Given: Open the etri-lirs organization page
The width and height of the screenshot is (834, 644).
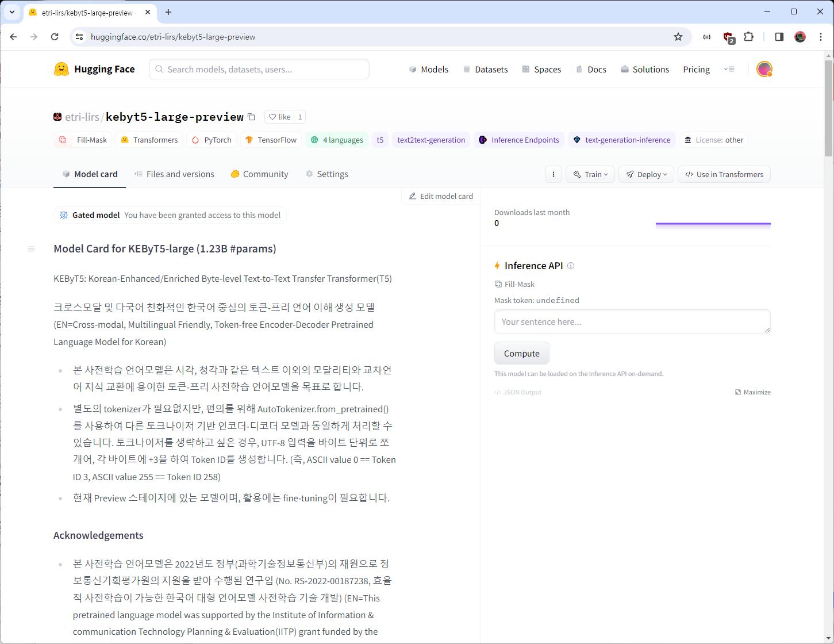Looking at the screenshot, I should coord(82,117).
